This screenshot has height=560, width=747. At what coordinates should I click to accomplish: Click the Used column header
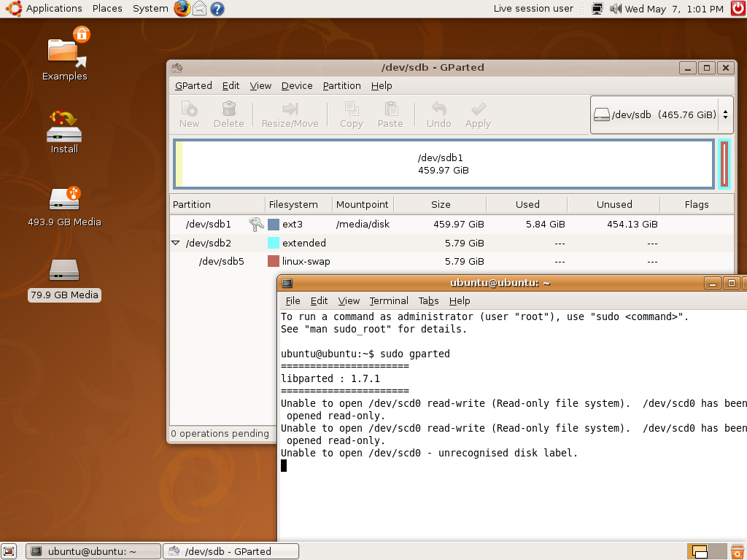(x=527, y=204)
